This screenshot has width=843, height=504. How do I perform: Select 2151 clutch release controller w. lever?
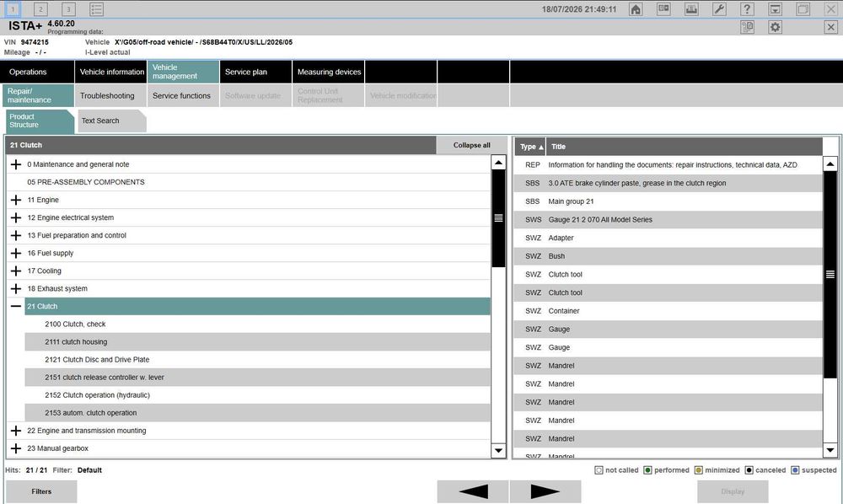coord(257,378)
